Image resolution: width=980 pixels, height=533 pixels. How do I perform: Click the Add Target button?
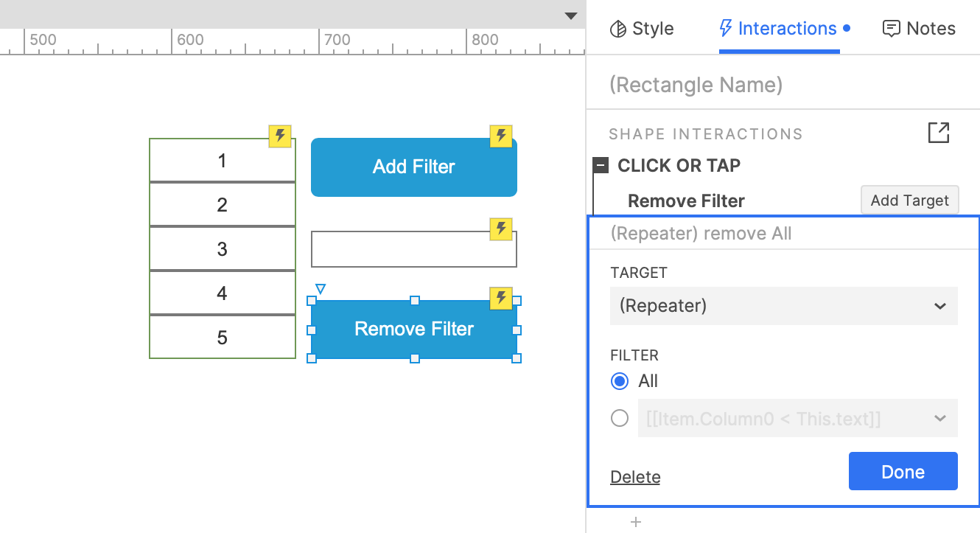click(x=909, y=201)
